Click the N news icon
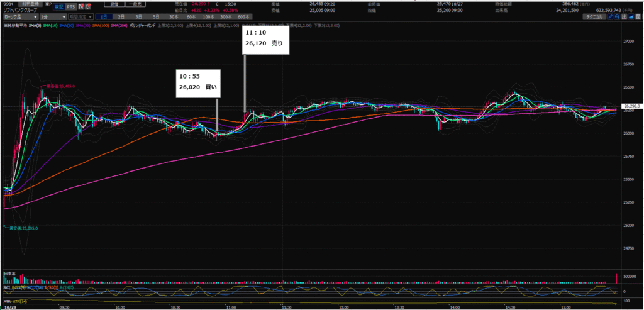Viewport: 644px width, 310px height. click(x=81, y=7)
